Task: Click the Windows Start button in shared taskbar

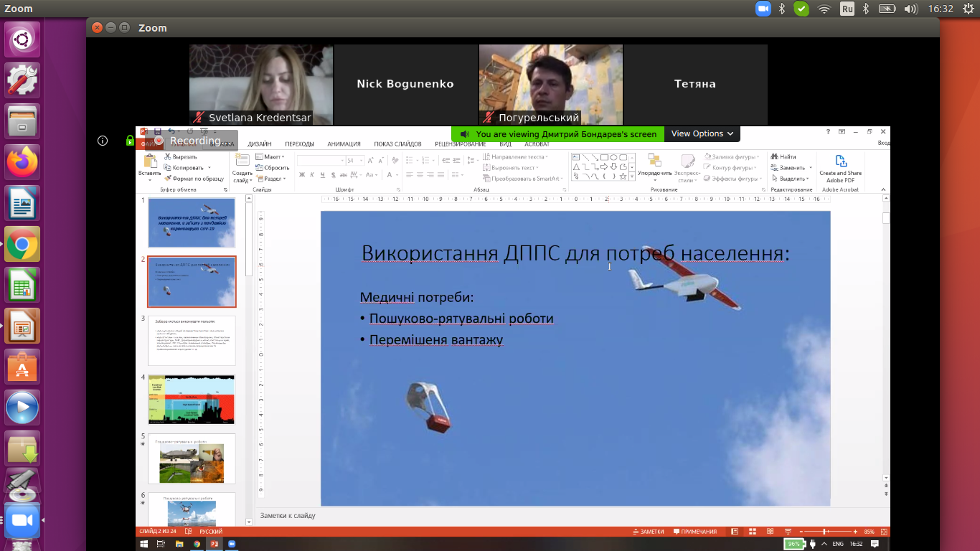Action: tap(143, 544)
